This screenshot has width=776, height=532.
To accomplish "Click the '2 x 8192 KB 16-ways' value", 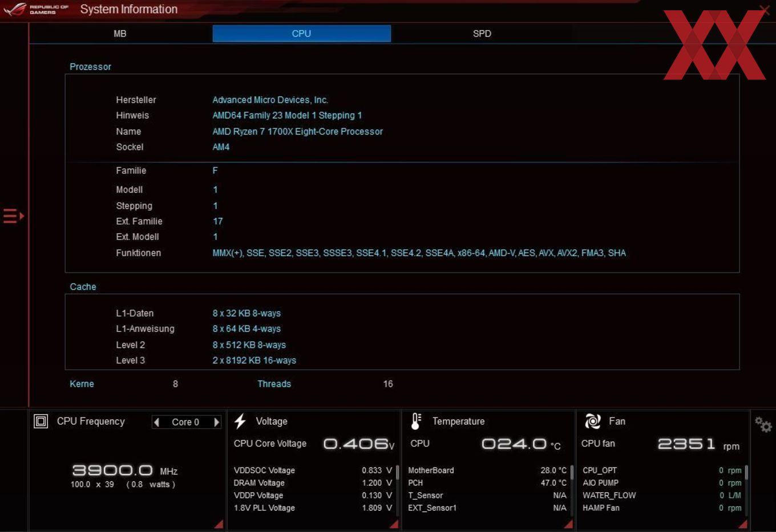I will point(254,360).
